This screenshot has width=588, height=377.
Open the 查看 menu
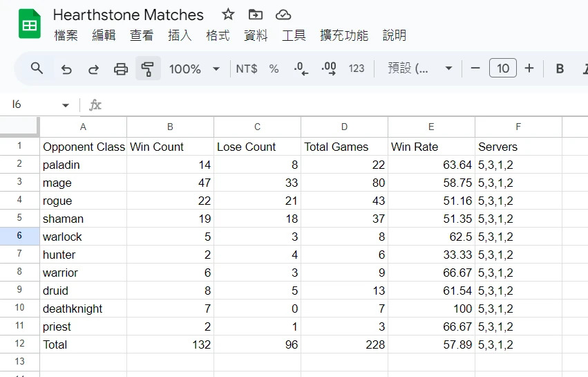(x=142, y=35)
